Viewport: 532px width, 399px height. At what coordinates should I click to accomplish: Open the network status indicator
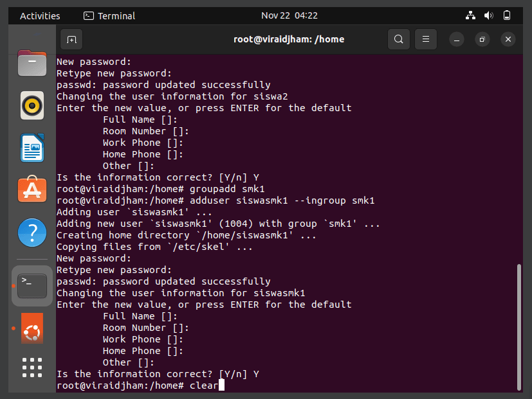[470, 15]
